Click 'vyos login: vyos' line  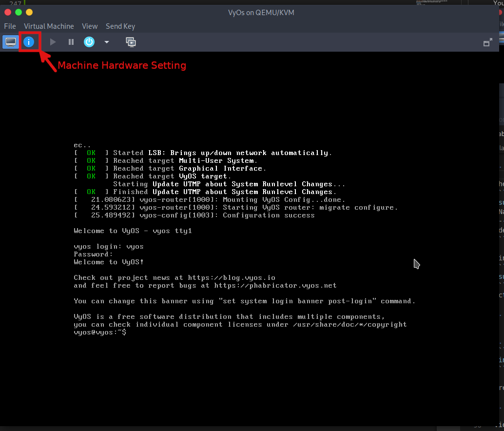109,247
